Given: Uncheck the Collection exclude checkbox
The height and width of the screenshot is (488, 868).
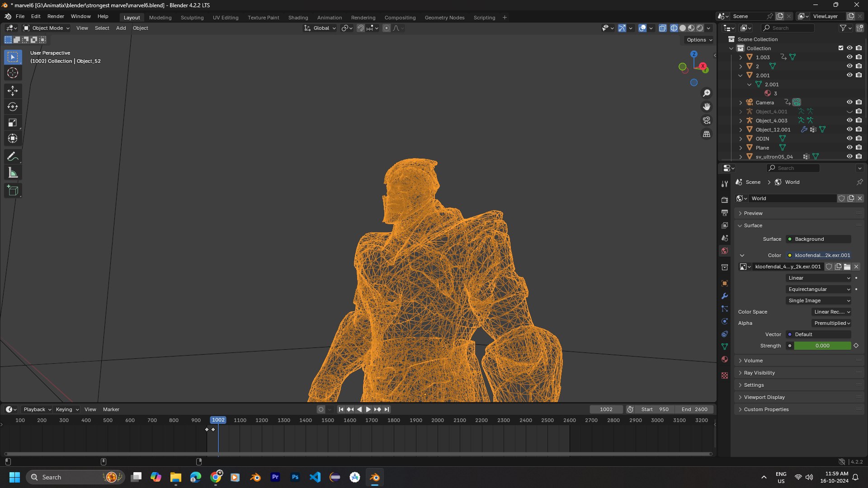Looking at the screenshot, I should 841,48.
